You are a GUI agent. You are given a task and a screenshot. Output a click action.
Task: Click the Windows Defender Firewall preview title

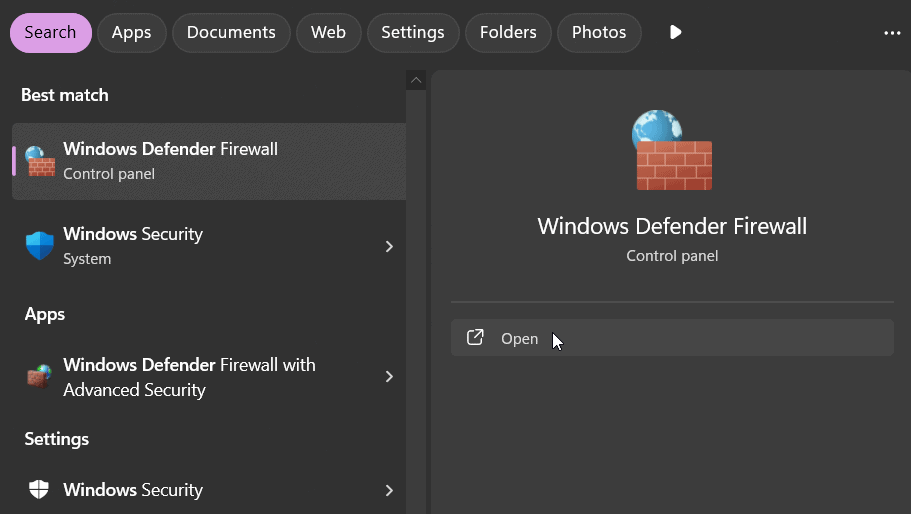[672, 226]
